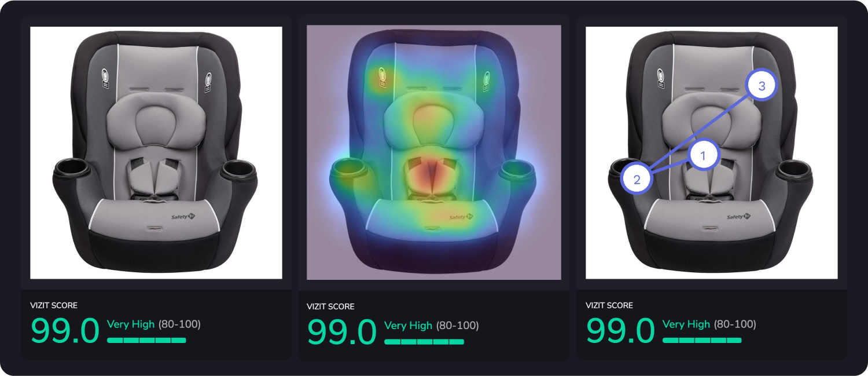This screenshot has width=868, height=376.
Task: Click gaze marker number 2
Action: pyautogui.click(x=637, y=179)
